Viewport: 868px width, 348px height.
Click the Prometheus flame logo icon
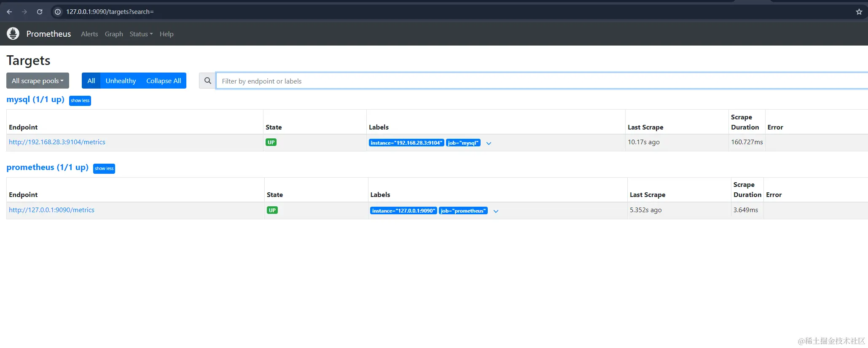(13, 33)
